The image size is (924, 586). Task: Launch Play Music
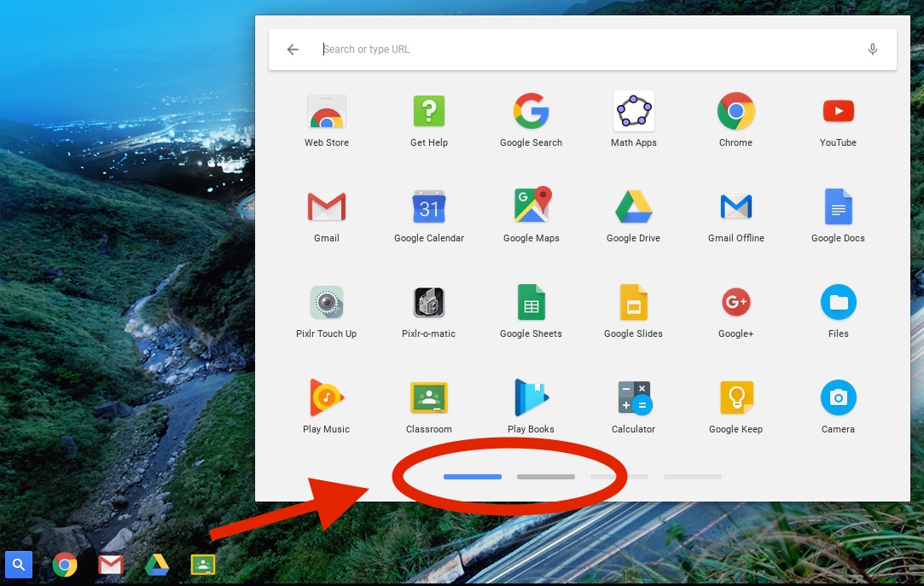point(327,397)
